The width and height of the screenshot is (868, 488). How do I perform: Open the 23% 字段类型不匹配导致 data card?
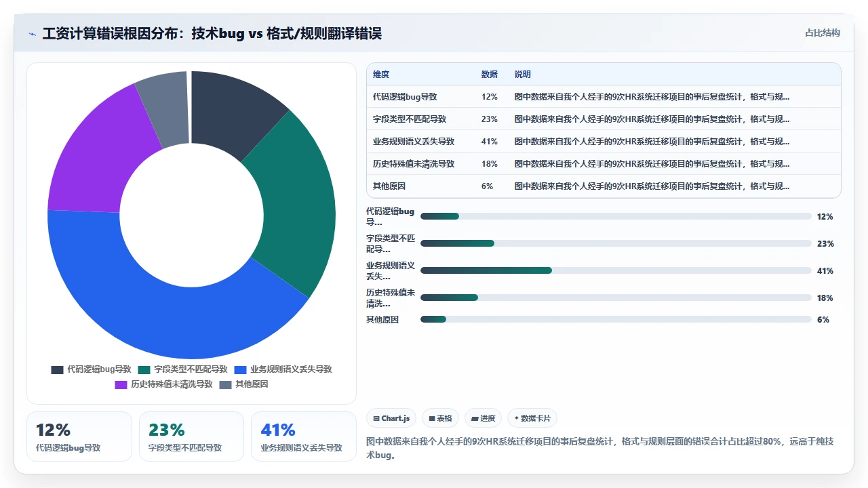point(191,436)
